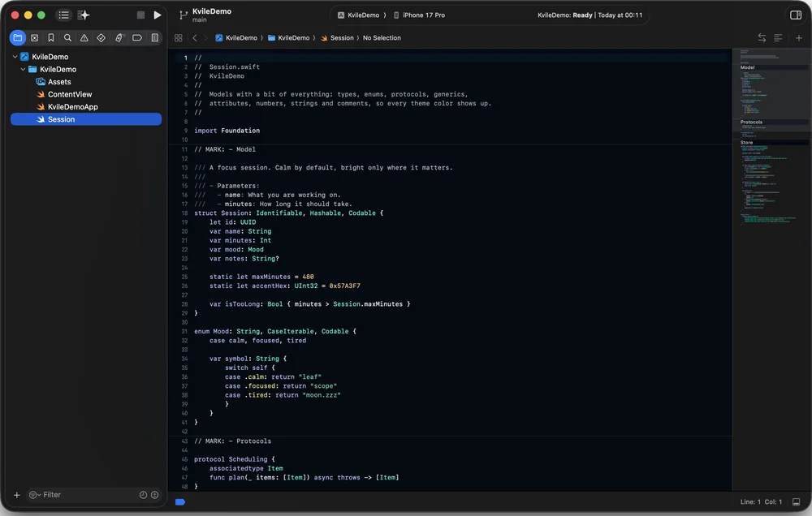This screenshot has width=812, height=516.
Task: Click the KvileDemo project breadcrumb
Action: (236, 38)
